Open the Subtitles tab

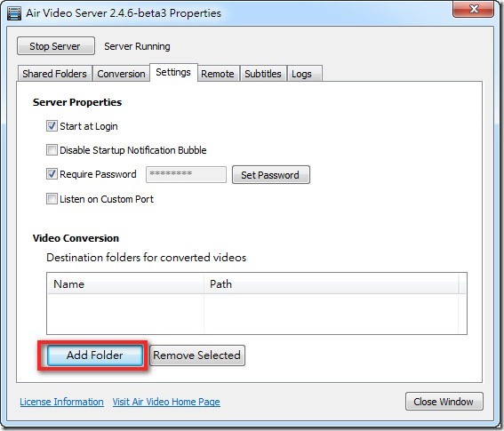tap(263, 74)
